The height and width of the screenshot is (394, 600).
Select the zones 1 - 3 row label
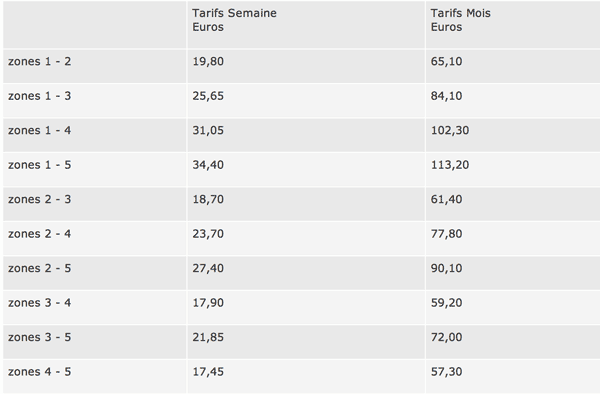coord(39,96)
